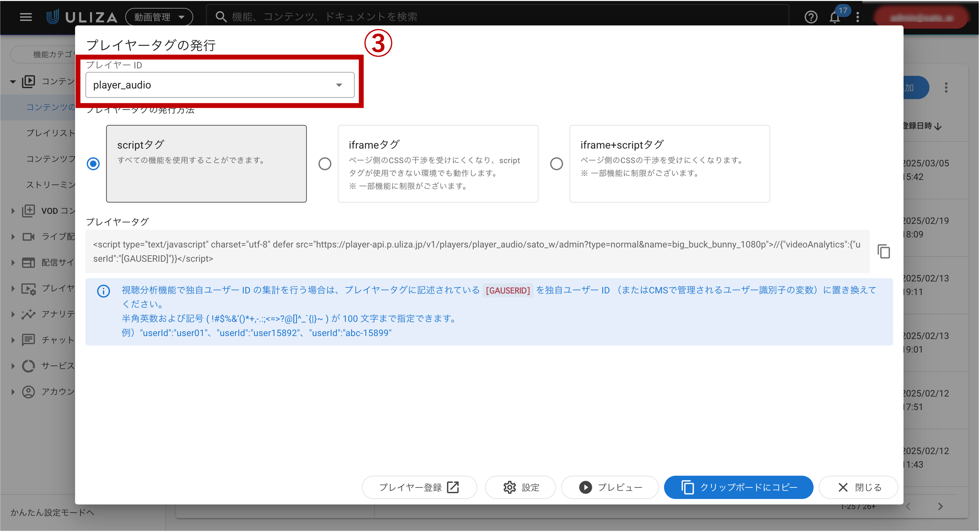Click the chat sidebar icon
This screenshot has height=532, width=980.
click(x=29, y=340)
